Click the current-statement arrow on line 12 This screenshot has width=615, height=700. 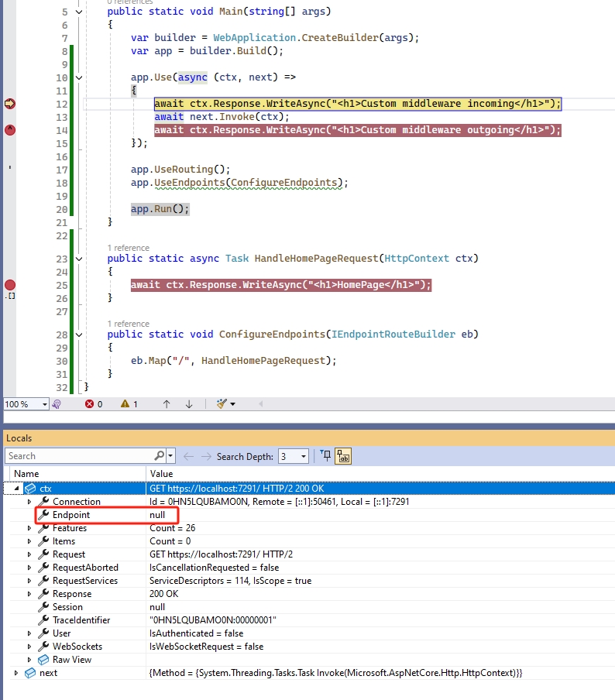[x=10, y=104]
